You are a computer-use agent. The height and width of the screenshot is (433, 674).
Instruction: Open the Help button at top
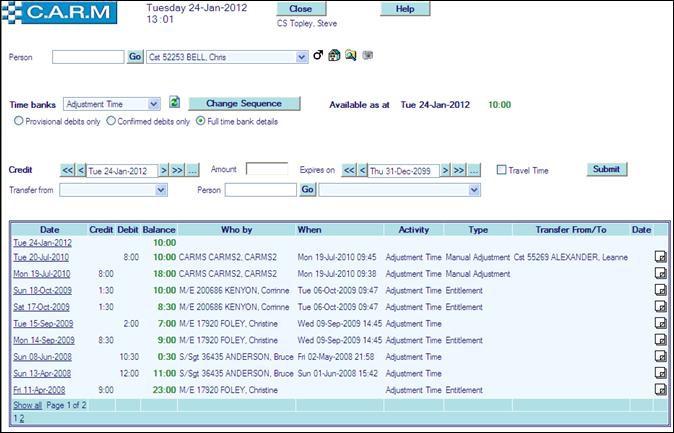(x=405, y=9)
